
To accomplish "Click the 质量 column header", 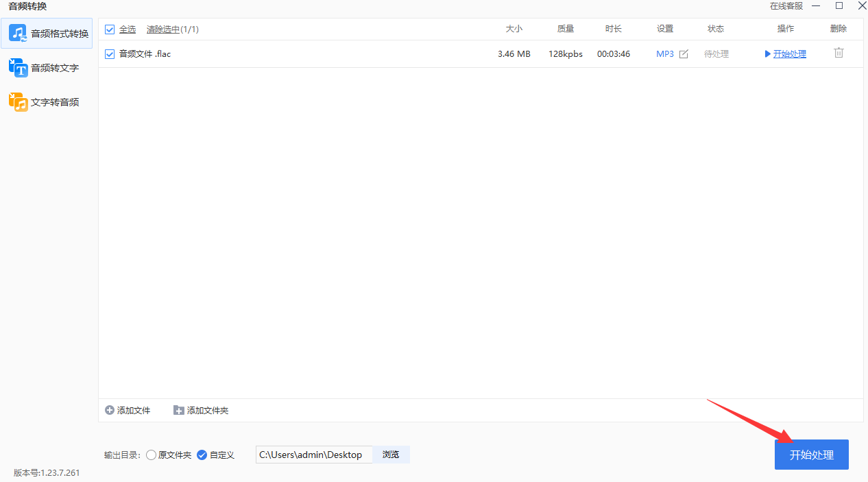I will click(566, 29).
